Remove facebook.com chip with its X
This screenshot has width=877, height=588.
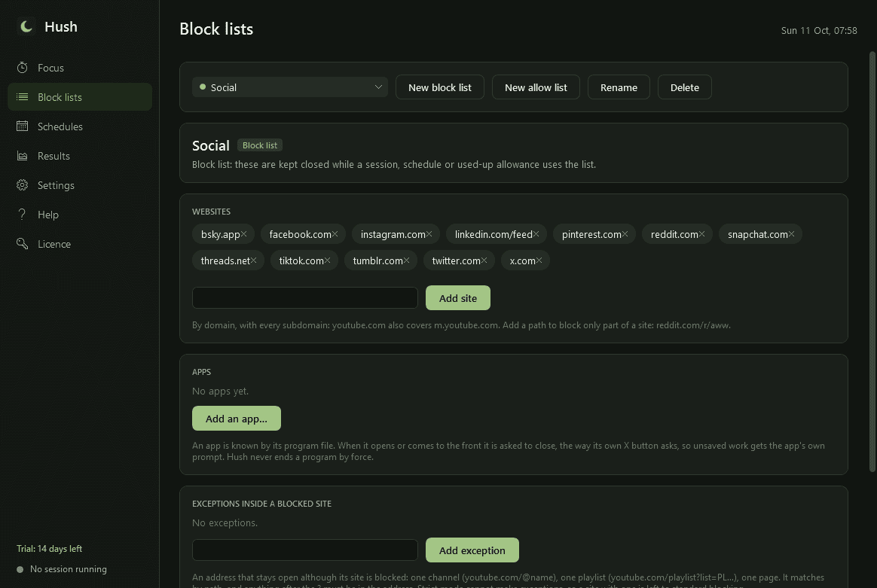pyautogui.click(x=335, y=234)
